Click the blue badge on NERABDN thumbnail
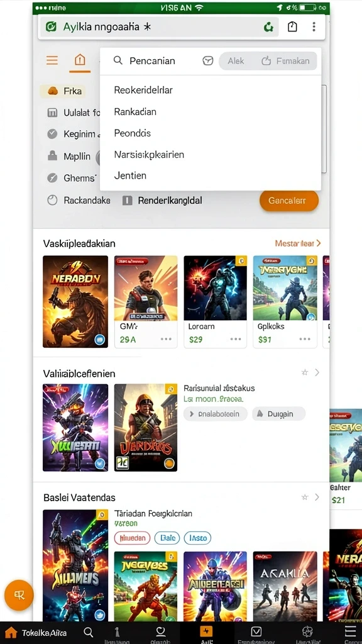 point(99,339)
